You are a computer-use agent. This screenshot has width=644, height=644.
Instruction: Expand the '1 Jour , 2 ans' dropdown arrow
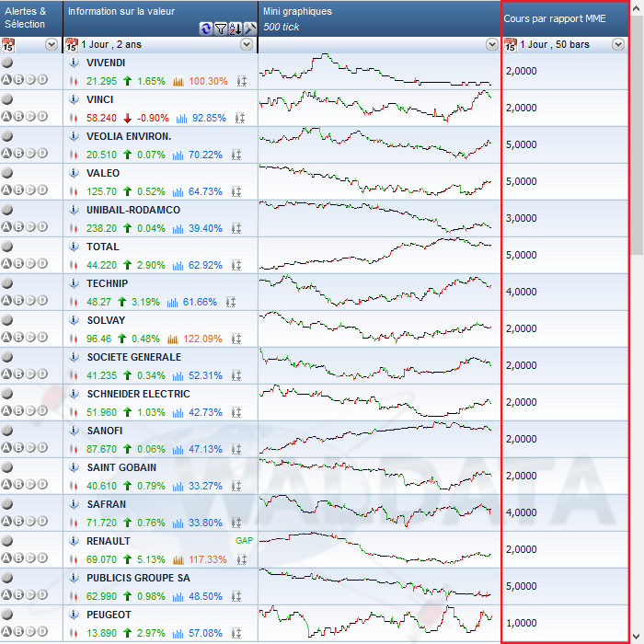click(x=247, y=44)
